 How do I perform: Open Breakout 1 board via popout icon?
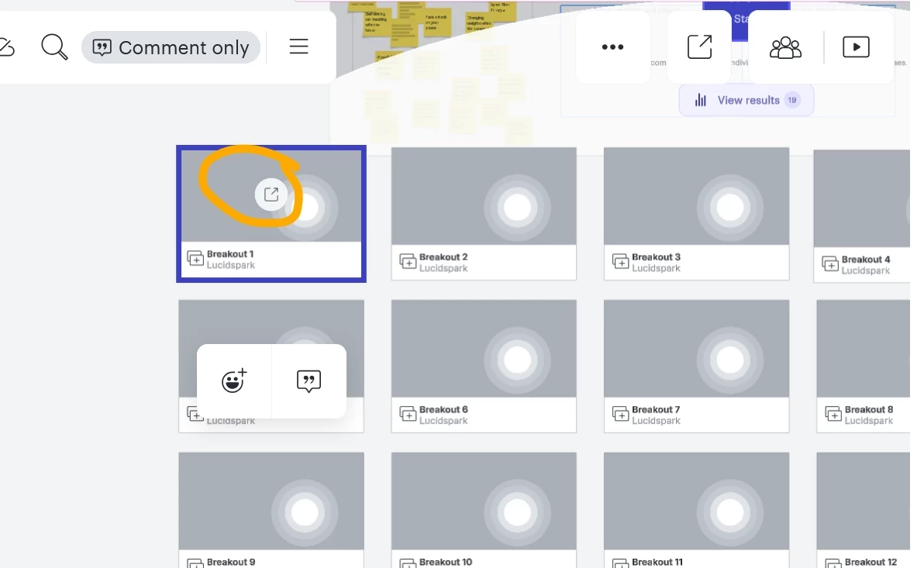tap(271, 194)
